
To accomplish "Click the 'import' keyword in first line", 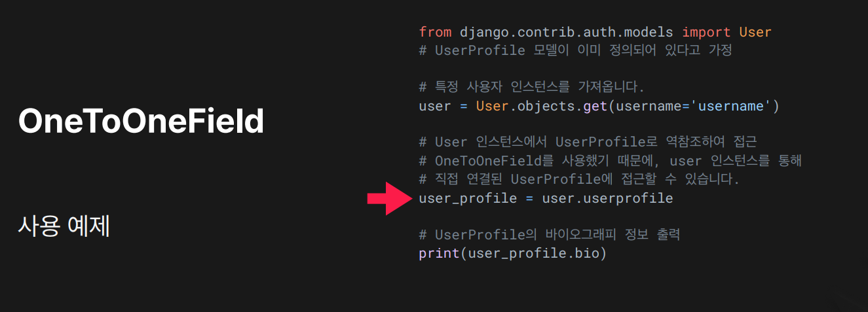I will coord(706,32).
